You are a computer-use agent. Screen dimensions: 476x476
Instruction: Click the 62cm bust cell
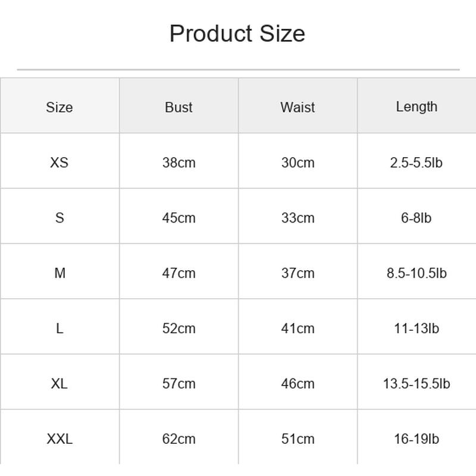(x=179, y=437)
